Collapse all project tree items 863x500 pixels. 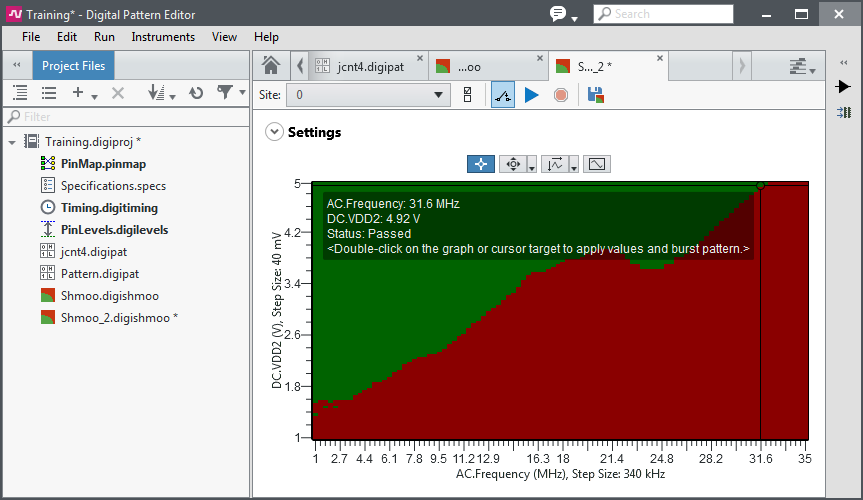pyautogui.click(x=49, y=93)
